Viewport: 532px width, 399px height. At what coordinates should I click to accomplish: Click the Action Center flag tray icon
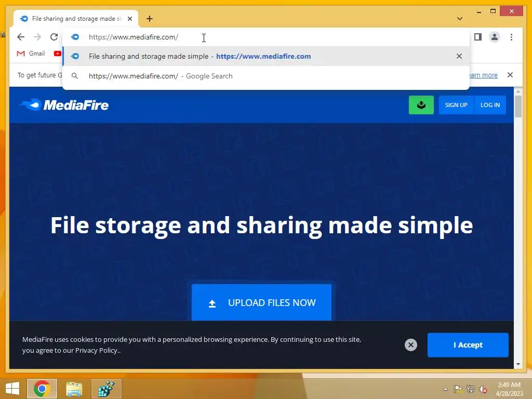click(x=458, y=389)
